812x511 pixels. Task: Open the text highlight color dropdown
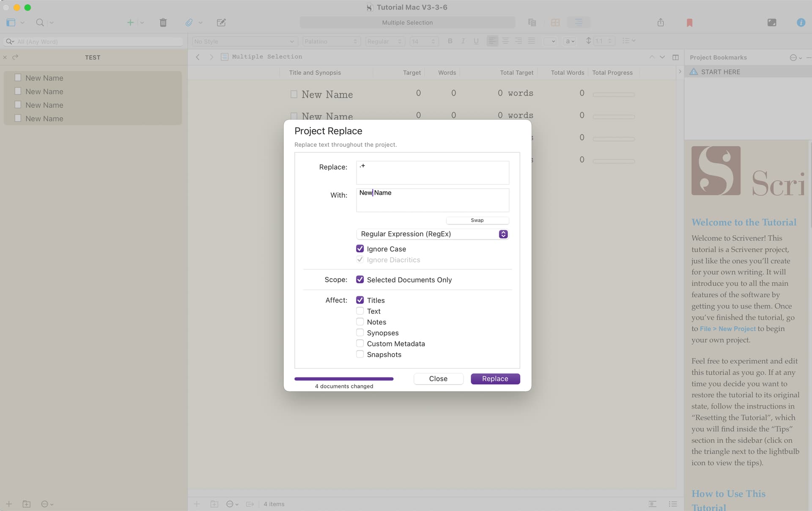coord(550,41)
